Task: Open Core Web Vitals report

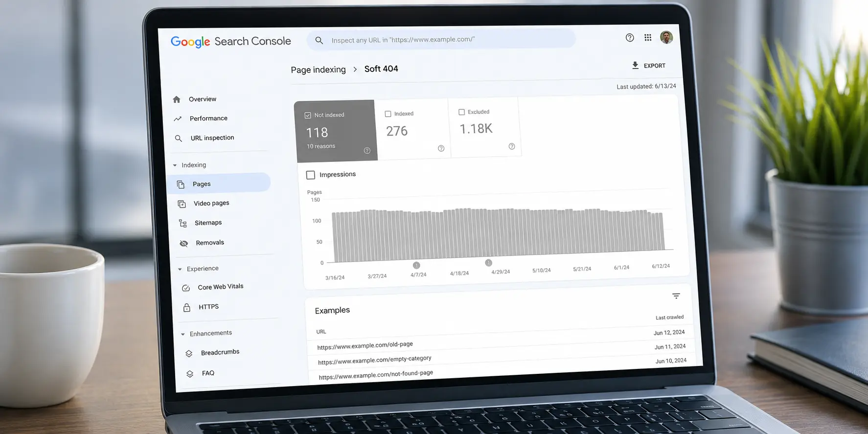Action: coord(221,287)
